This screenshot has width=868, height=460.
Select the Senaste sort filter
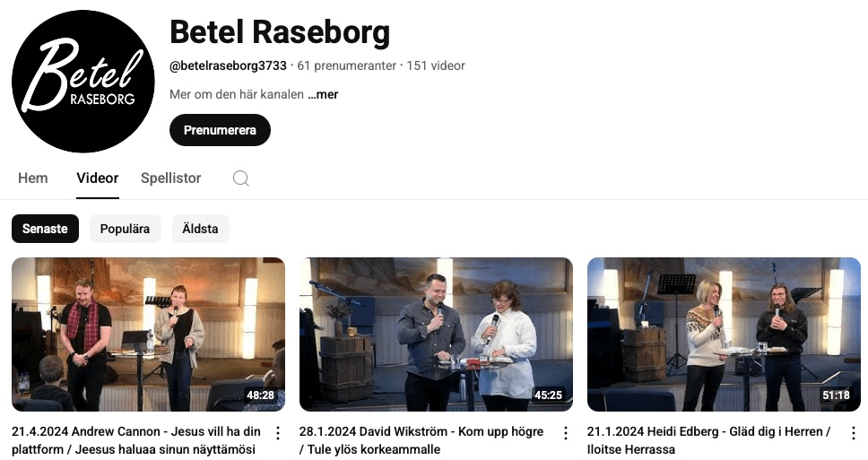pyautogui.click(x=45, y=229)
